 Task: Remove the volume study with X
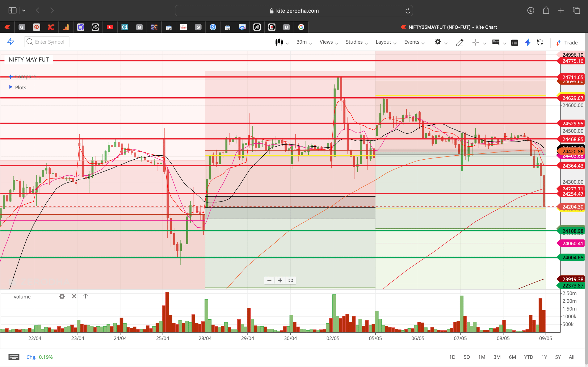tap(74, 296)
